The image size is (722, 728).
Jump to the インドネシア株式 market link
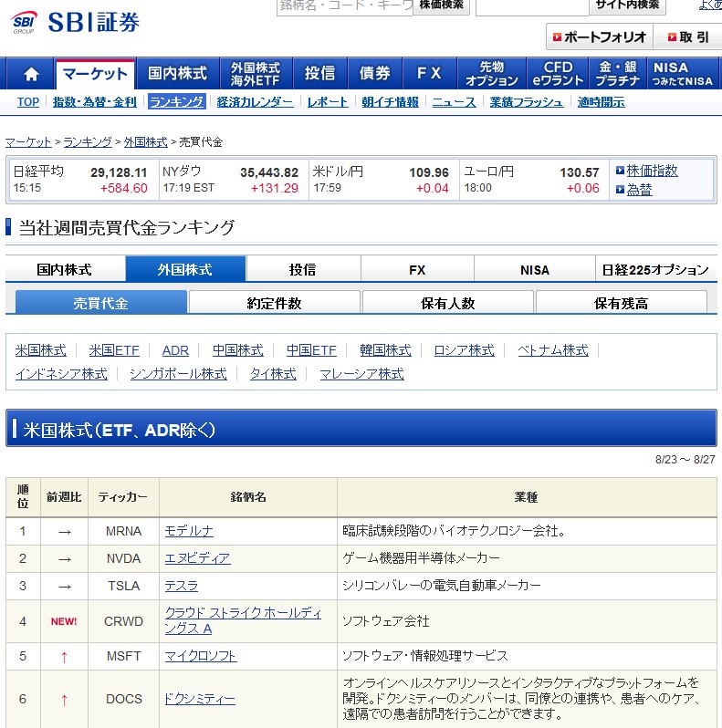coord(61,374)
